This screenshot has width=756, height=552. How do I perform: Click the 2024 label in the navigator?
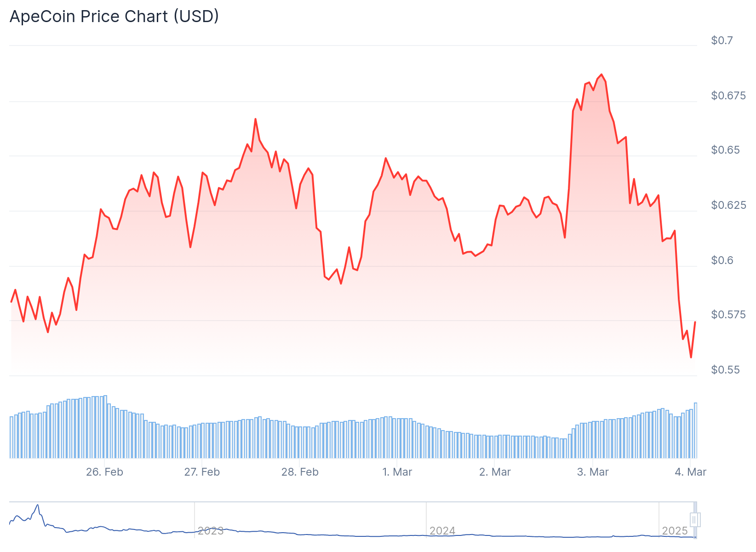tap(442, 531)
